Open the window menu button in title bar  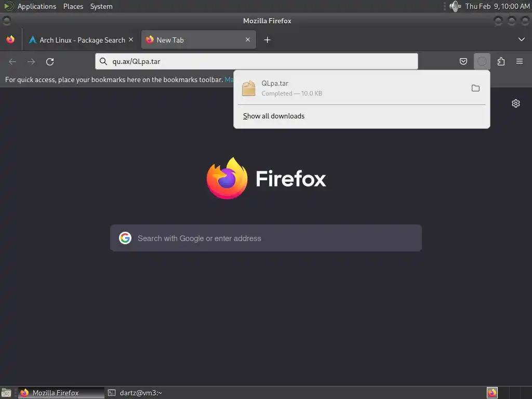(x=6, y=21)
